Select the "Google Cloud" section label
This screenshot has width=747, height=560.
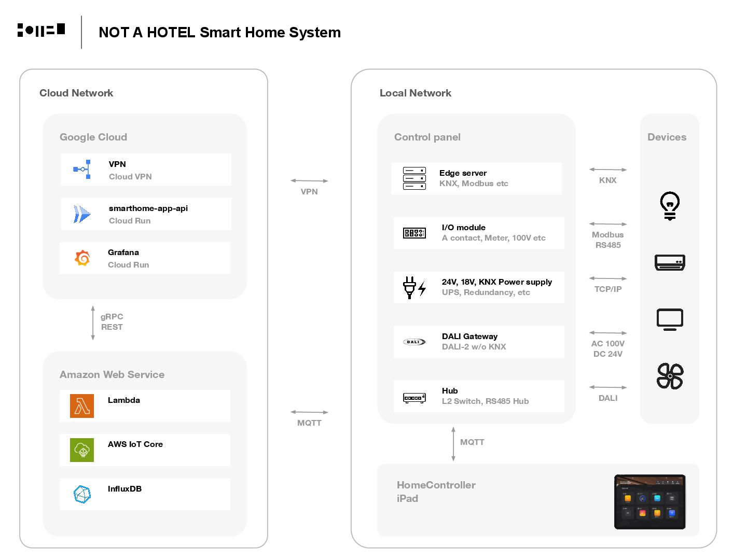pyautogui.click(x=93, y=137)
